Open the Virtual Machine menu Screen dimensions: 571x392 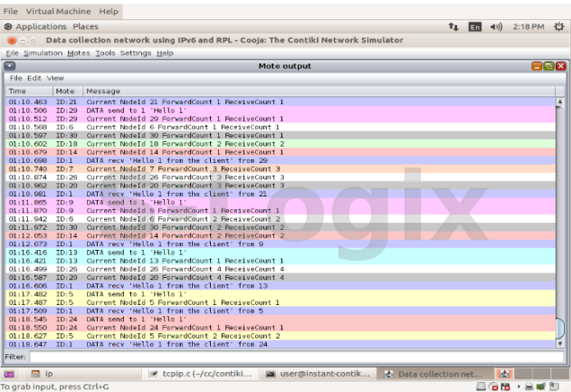tap(58, 11)
